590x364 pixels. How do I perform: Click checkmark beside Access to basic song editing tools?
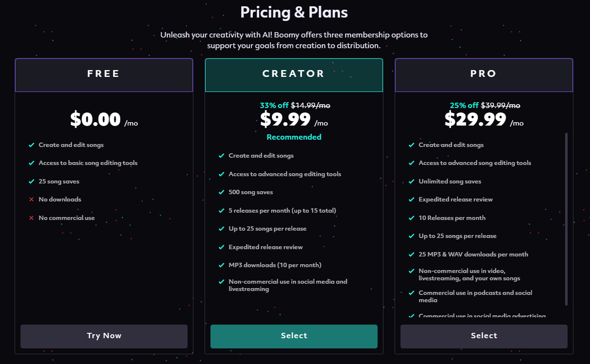point(31,163)
